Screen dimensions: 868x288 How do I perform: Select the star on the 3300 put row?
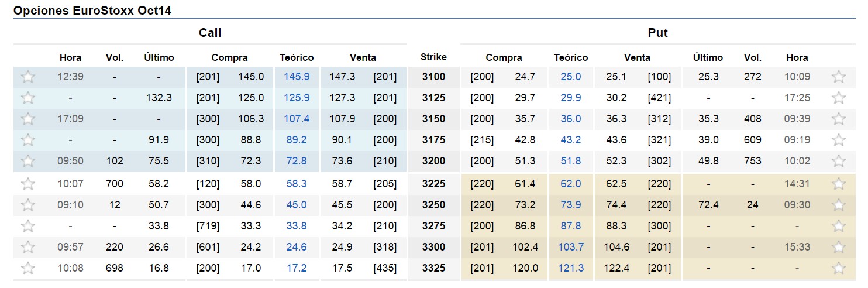(x=839, y=247)
